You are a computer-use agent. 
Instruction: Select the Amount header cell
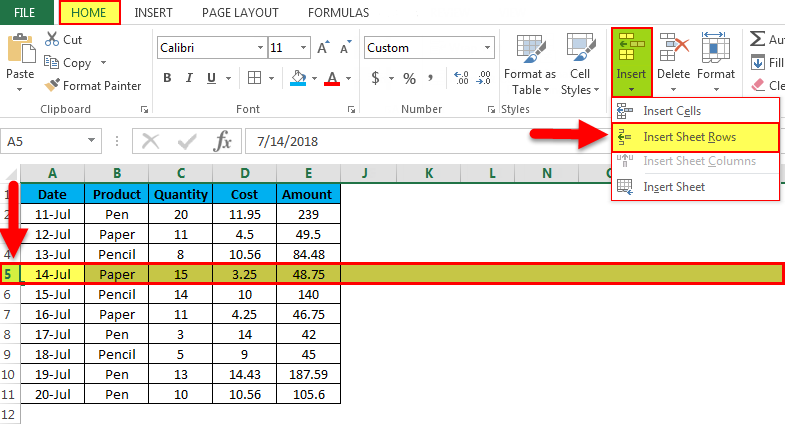point(308,194)
